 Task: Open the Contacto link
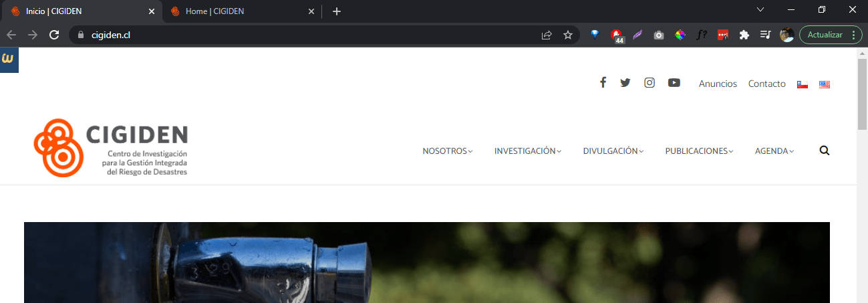click(767, 84)
